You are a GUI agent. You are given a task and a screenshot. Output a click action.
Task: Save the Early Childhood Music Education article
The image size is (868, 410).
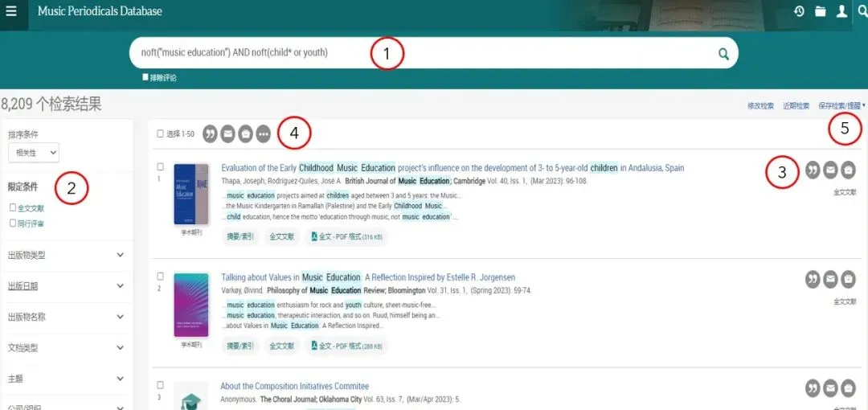click(848, 170)
